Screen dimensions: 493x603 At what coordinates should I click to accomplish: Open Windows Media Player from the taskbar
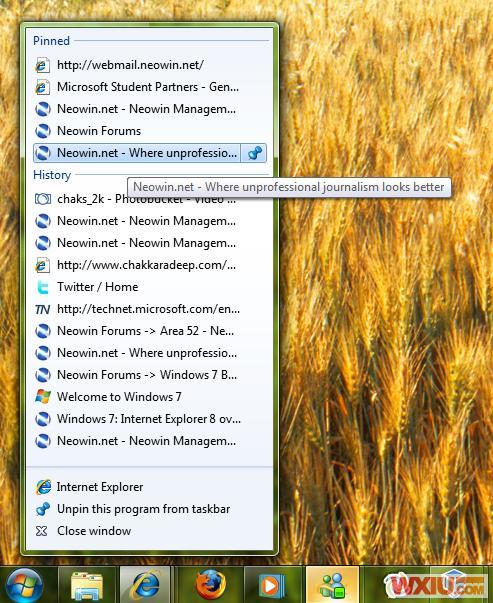271,586
